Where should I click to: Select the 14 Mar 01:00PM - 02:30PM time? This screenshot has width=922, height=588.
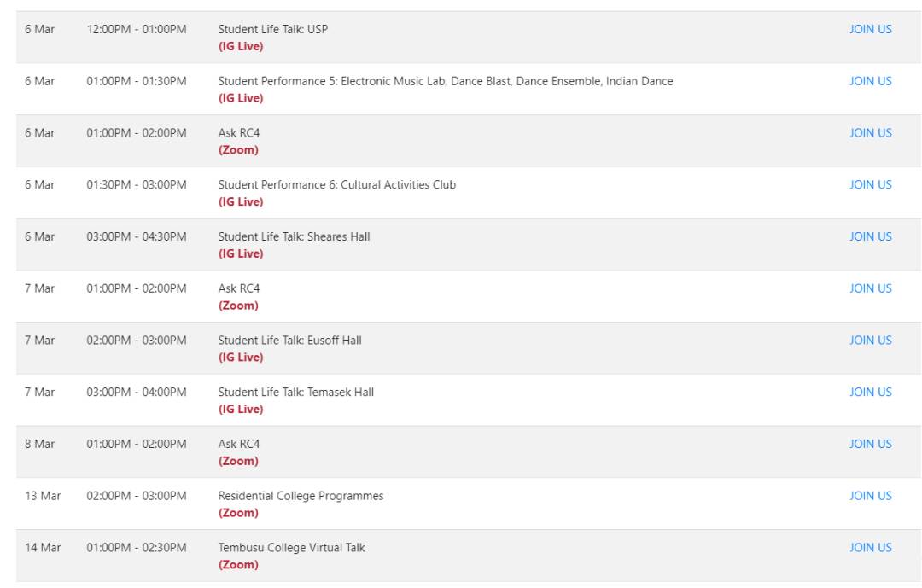137,548
